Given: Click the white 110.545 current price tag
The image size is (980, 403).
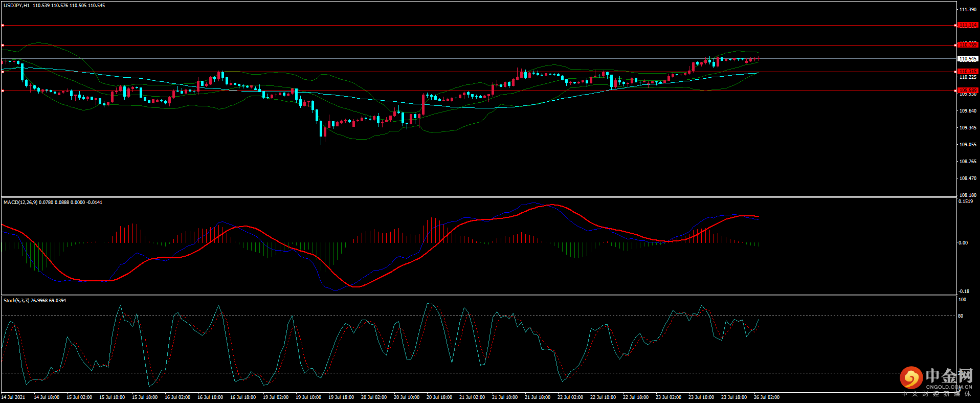Looking at the screenshot, I should pyautogui.click(x=967, y=59).
